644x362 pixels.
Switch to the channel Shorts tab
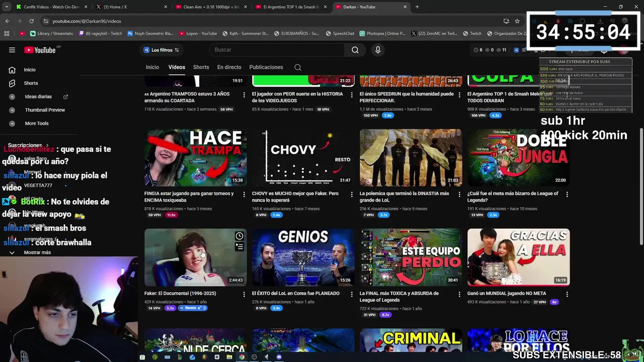201,67
